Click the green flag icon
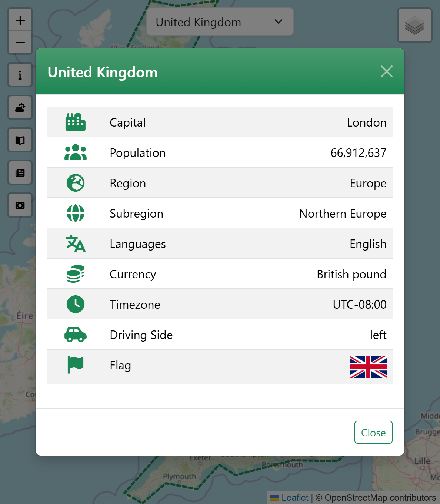The image size is (440, 504). (76, 365)
